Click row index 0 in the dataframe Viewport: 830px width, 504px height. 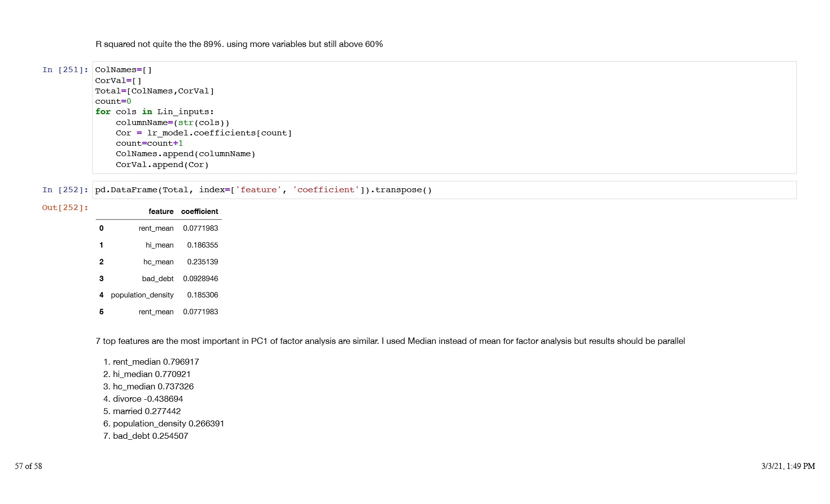[101, 228]
